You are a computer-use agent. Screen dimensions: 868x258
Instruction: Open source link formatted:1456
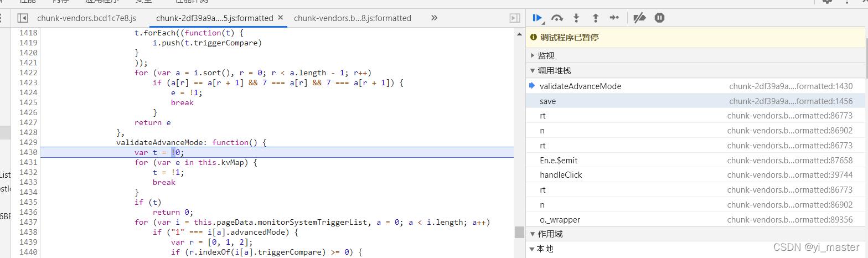[790, 101]
